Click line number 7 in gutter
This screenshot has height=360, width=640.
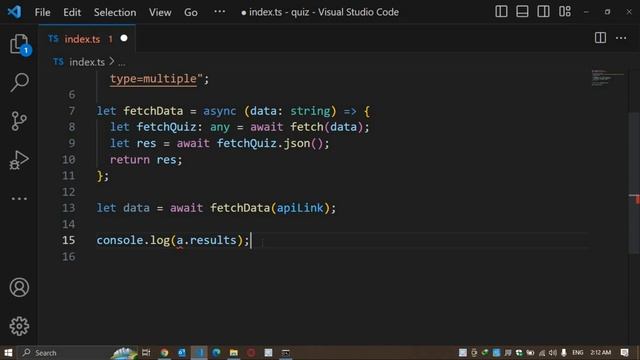[x=72, y=111]
